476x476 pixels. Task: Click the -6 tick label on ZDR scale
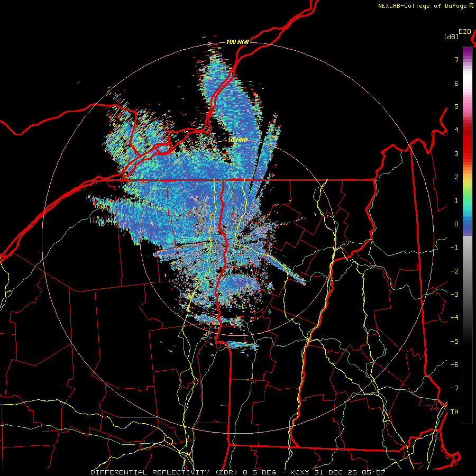click(454, 365)
